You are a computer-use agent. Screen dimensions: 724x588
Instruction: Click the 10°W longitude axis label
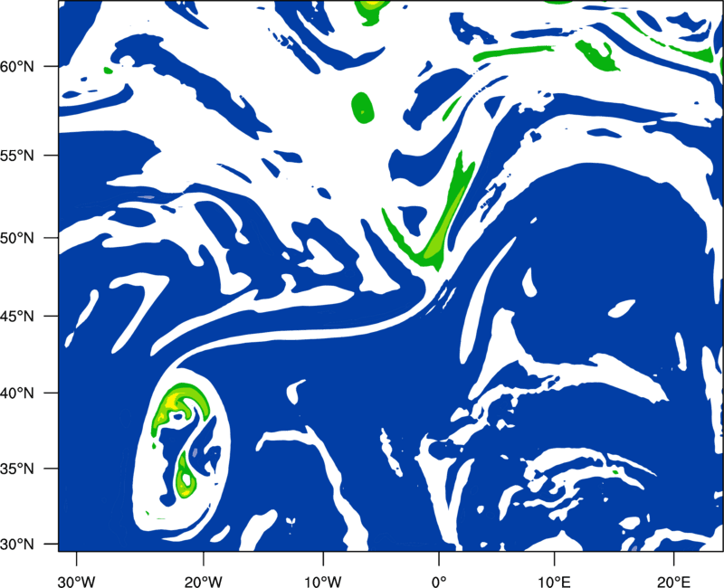tap(323, 582)
